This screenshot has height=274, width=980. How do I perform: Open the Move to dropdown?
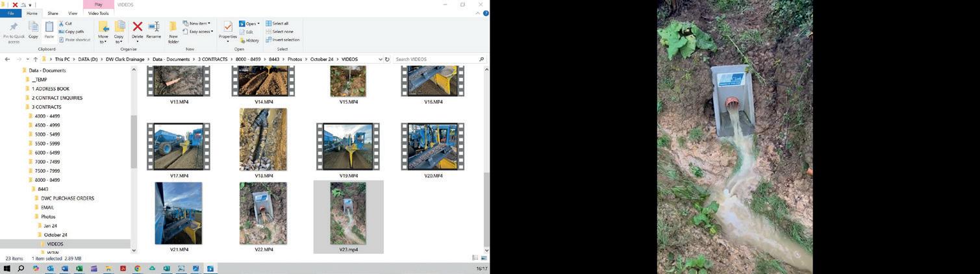click(103, 32)
